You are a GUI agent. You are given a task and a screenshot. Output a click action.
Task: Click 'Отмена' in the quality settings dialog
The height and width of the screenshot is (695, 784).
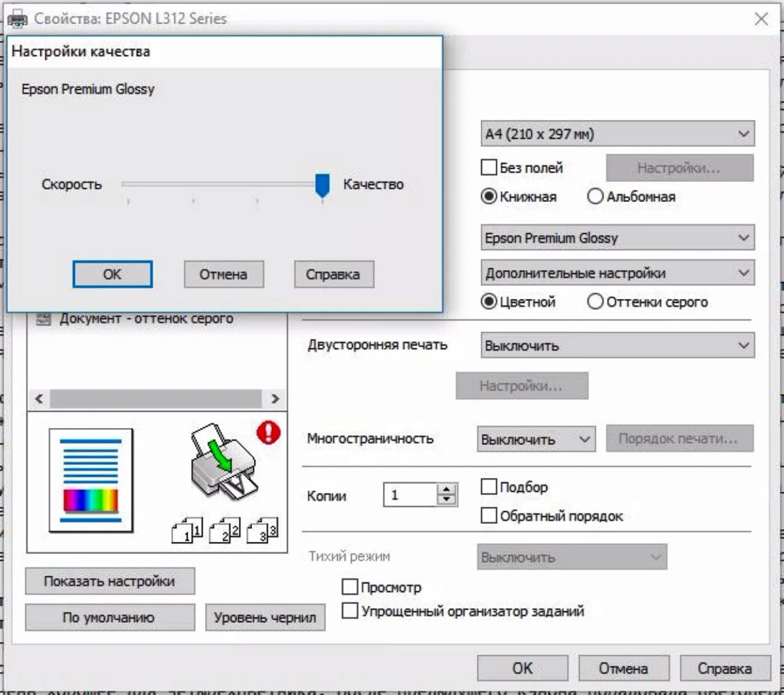224,274
